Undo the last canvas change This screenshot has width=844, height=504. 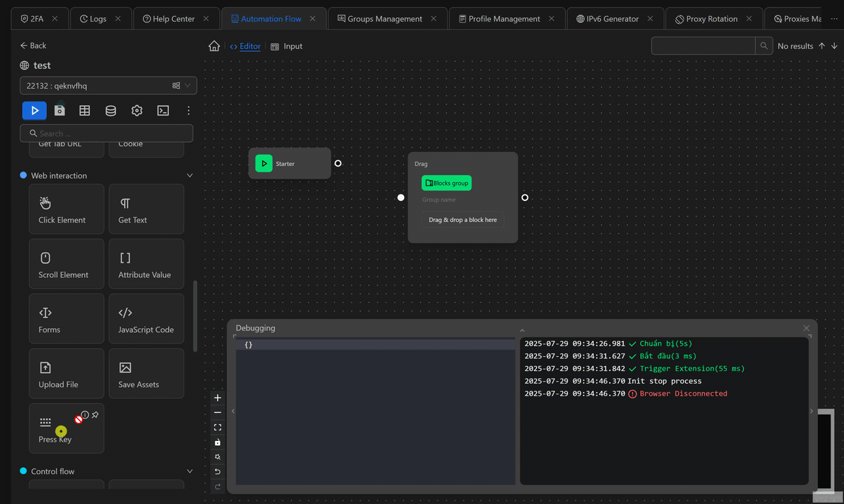point(218,472)
